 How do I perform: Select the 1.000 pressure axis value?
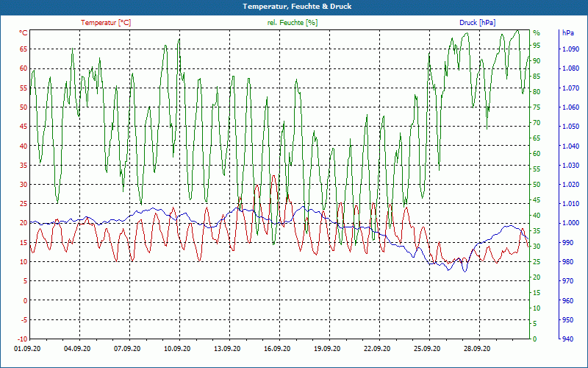[569, 223]
